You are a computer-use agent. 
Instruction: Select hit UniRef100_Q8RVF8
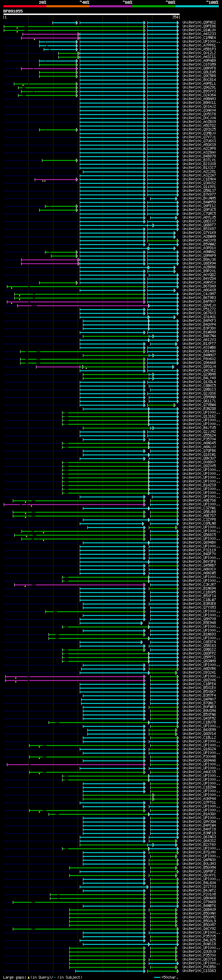[x=199, y=68]
